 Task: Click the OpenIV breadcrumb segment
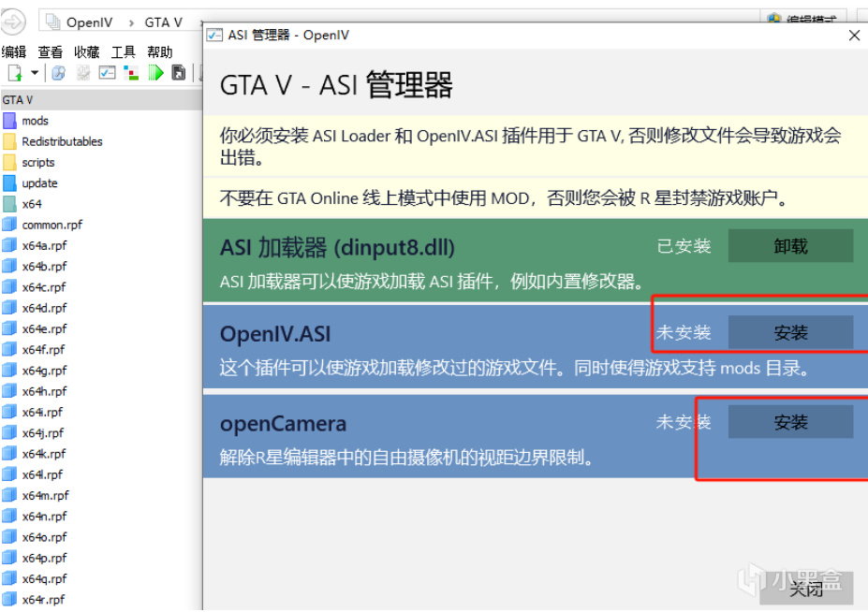89,22
